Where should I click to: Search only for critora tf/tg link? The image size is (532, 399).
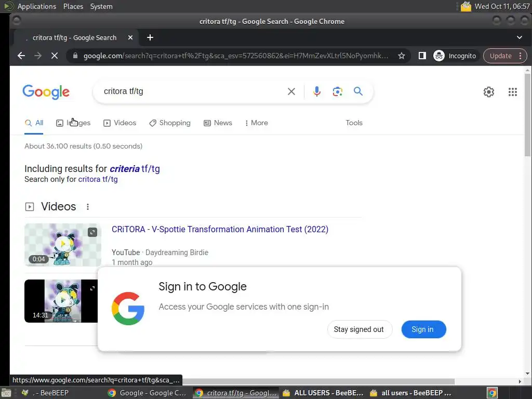[98, 179]
